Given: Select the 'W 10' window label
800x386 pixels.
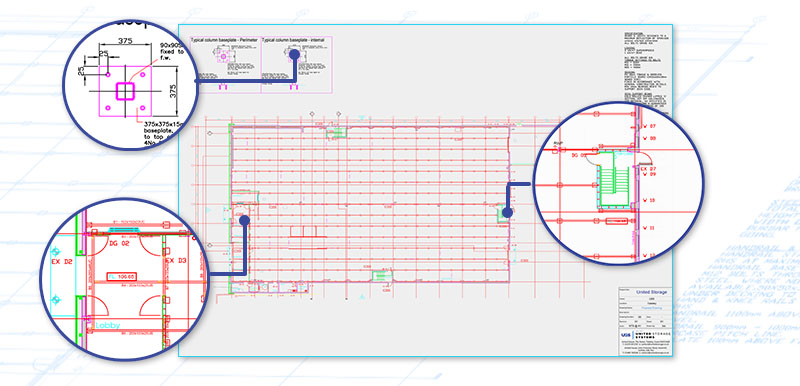Looking at the screenshot, I should point(649,200).
